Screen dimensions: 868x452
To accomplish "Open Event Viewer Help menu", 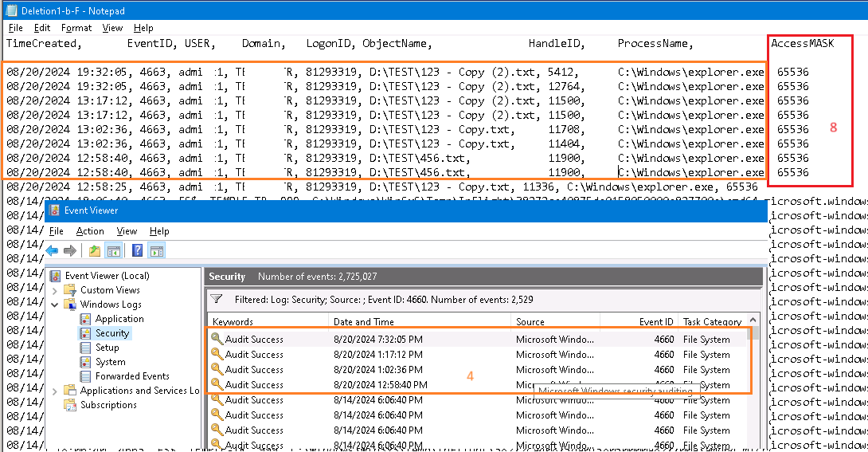I will tap(159, 231).
